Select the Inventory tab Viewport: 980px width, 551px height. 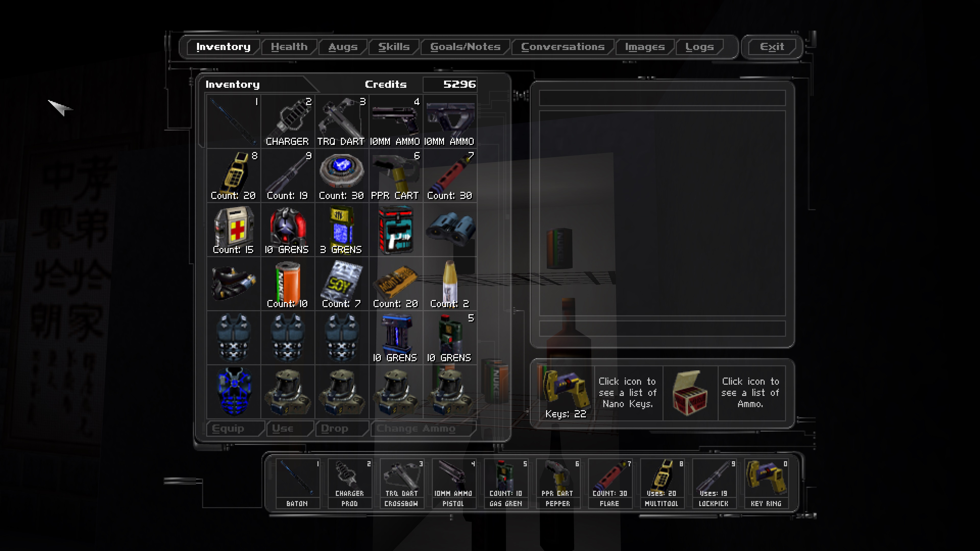pos(223,47)
